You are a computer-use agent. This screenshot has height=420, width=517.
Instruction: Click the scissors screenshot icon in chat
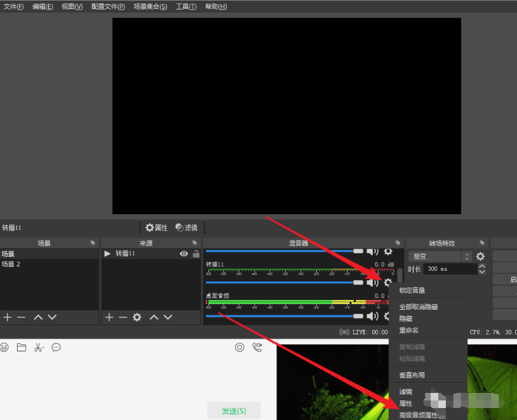[38, 347]
